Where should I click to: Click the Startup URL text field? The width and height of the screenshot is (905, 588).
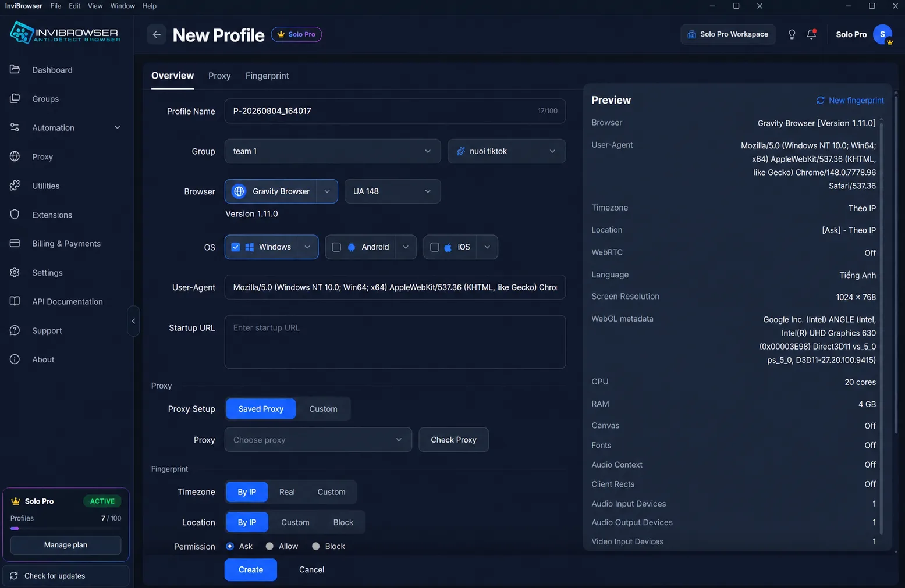(x=395, y=342)
